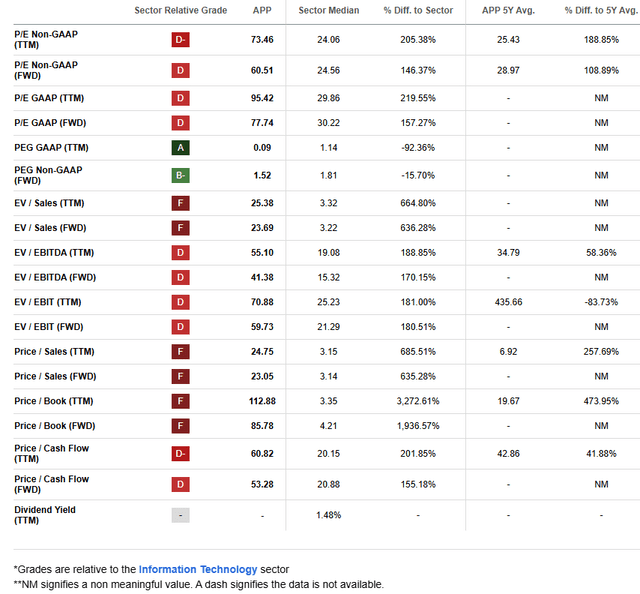This screenshot has width=640, height=594.
Task: Open the Information Technology sector link
Action: [x=198, y=569]
